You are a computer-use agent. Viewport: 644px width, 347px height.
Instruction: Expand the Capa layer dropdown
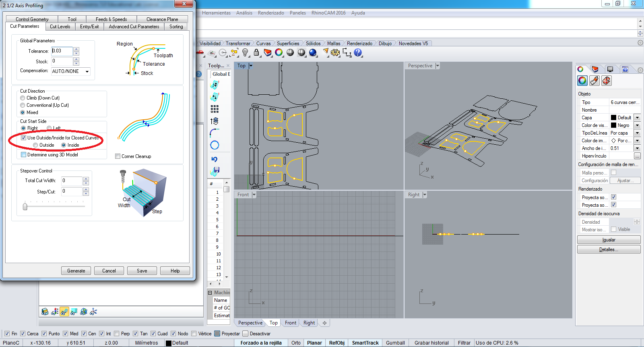pyautogui.click(x=637, y=118)
